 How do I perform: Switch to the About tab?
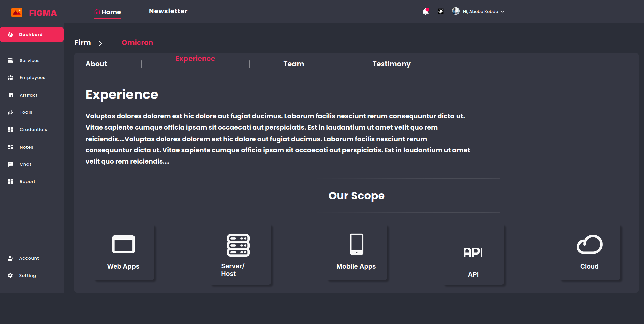96,64
